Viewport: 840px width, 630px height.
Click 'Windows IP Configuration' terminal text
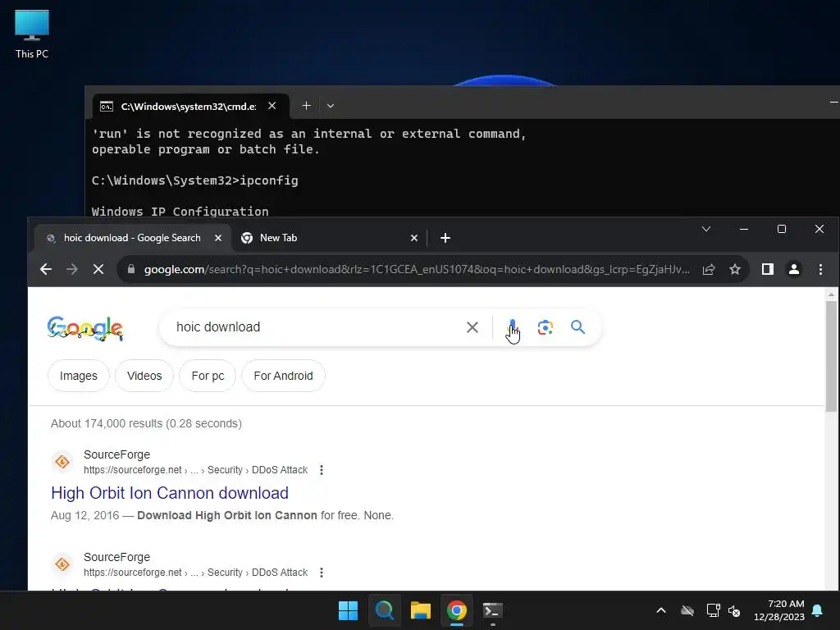coord(180,212)
